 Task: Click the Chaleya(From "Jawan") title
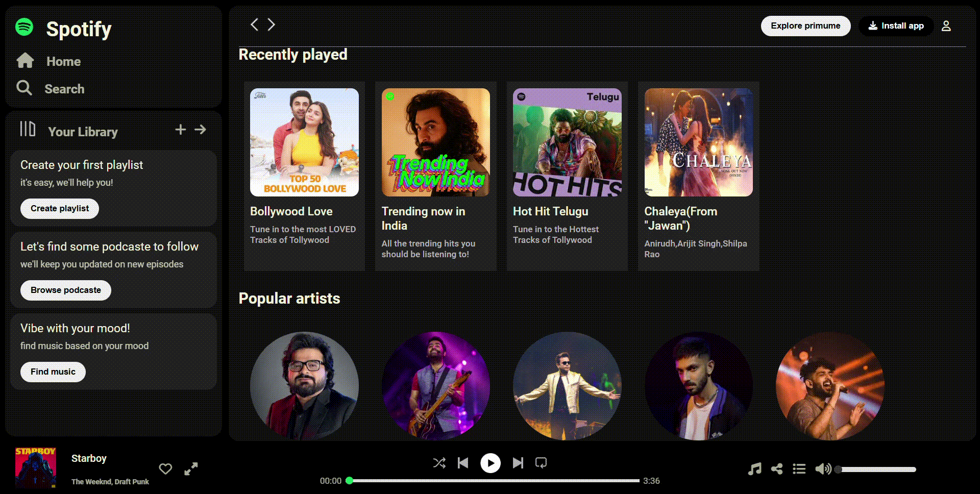tap(681, 218)
